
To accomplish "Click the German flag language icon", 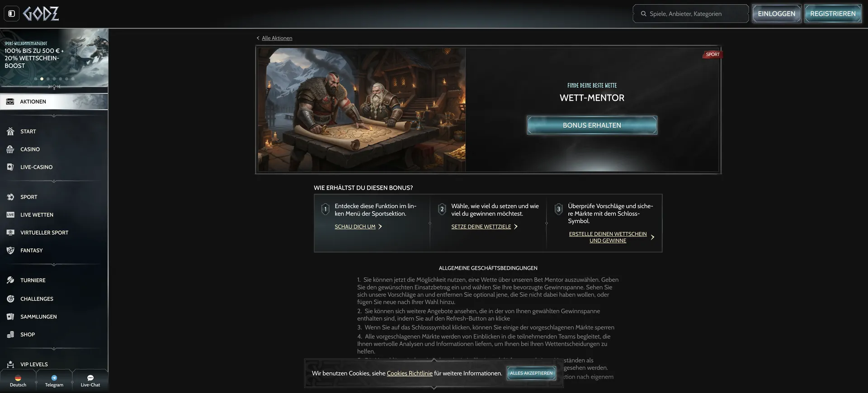I will tap(18, 378).
